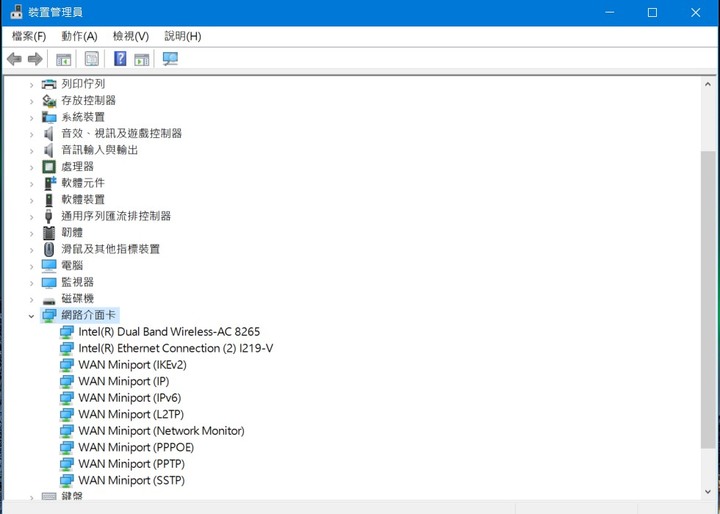Viewport: 720px width, 514px height.
Task: Click the scrollbar up arrow
Action: click(x=708, y=85)
